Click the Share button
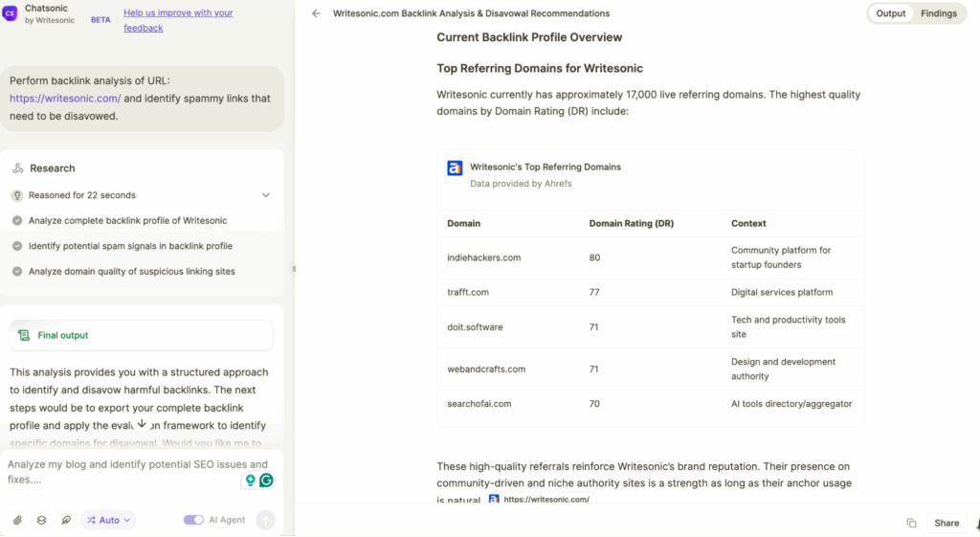Image resolution: width=980 pixels, height=537 pixels. click(x=947, y=523)
